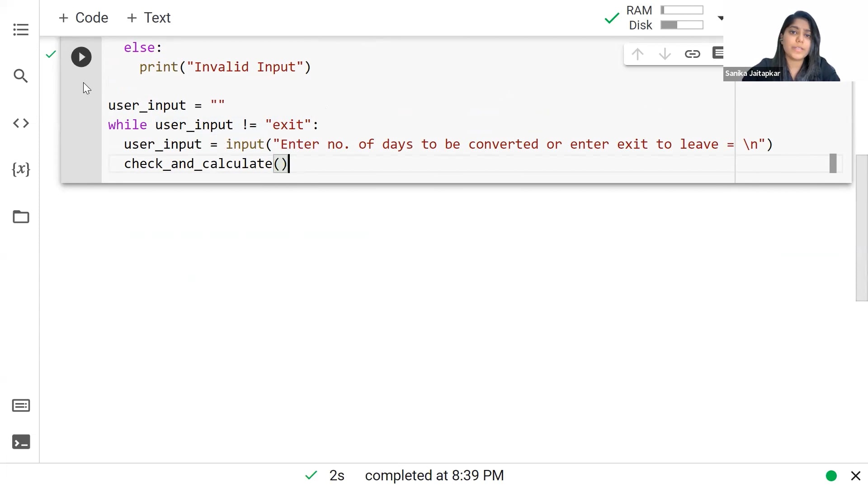Copy the link to this cell

[693, 53]
